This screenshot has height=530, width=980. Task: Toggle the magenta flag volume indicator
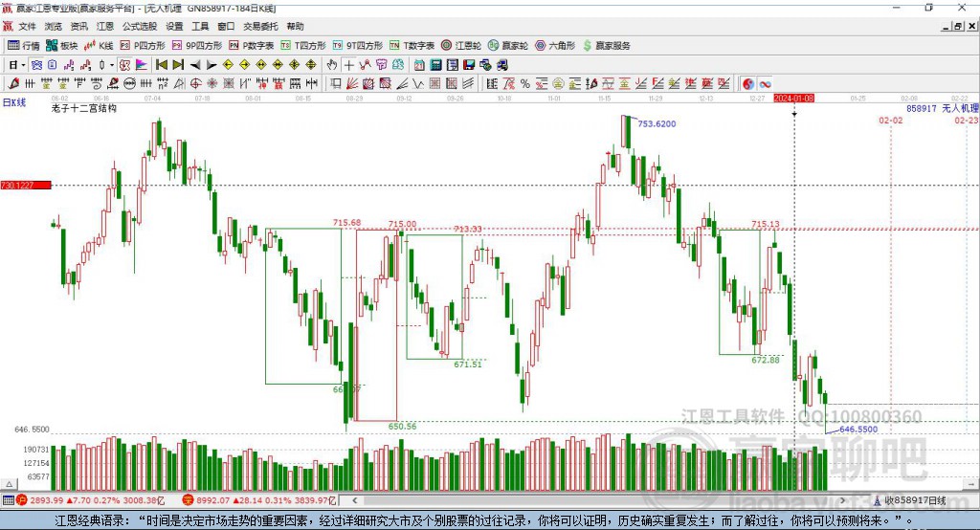click(x=142, y=64)
